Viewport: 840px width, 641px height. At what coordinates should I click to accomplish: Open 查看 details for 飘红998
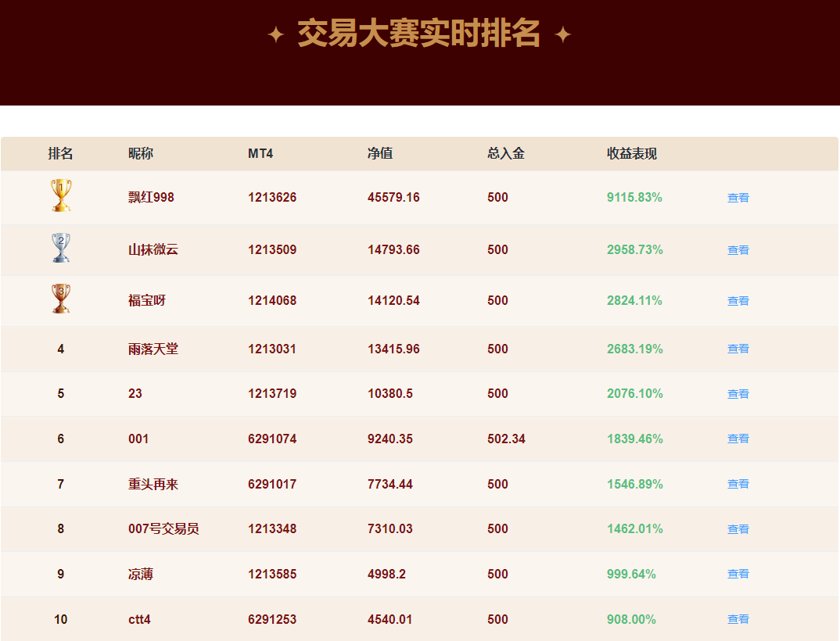click(x=738, y=197)
